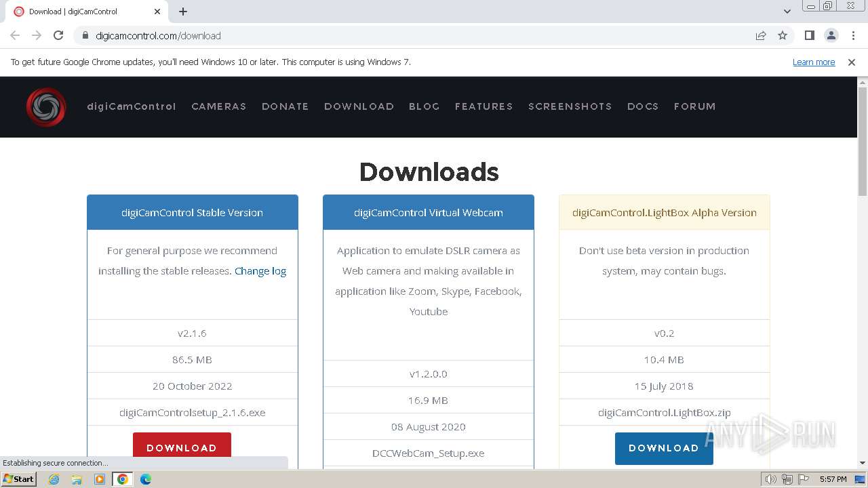
Task: Open the DONATE nav item
Action: pyautogui.click(x=285, y=106)
